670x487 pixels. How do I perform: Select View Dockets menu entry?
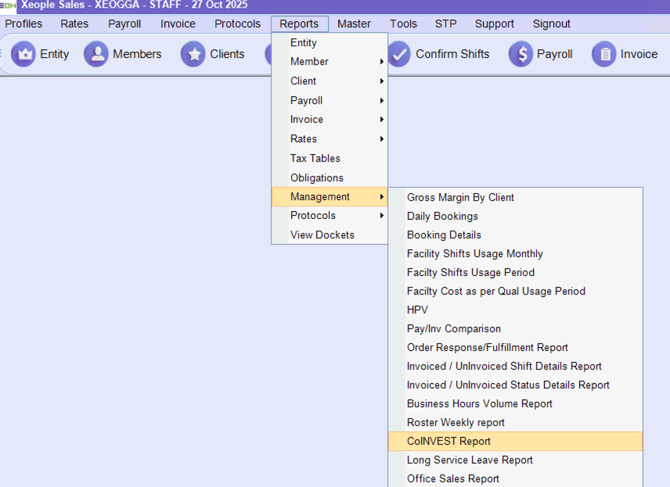(x=322, y=235)
